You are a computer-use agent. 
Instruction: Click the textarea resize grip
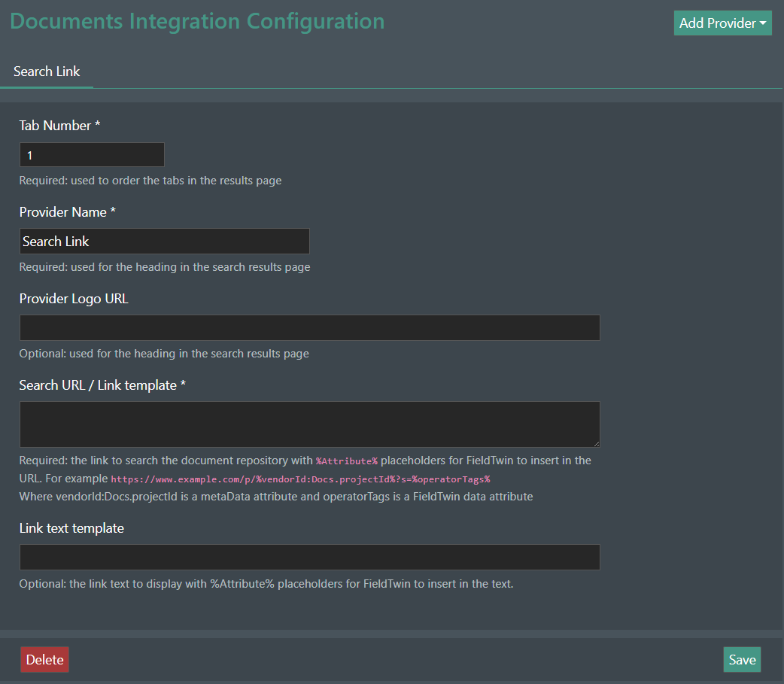click(597, 444)
